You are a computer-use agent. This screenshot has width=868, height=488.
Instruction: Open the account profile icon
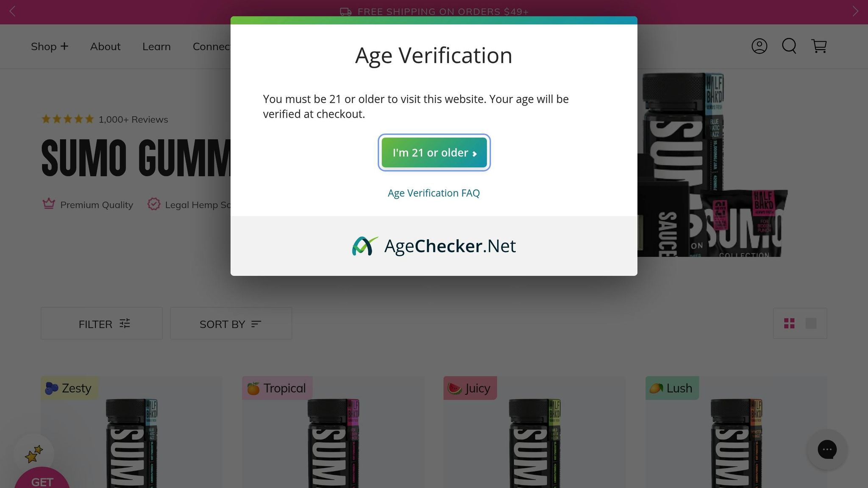click(759, 46)
